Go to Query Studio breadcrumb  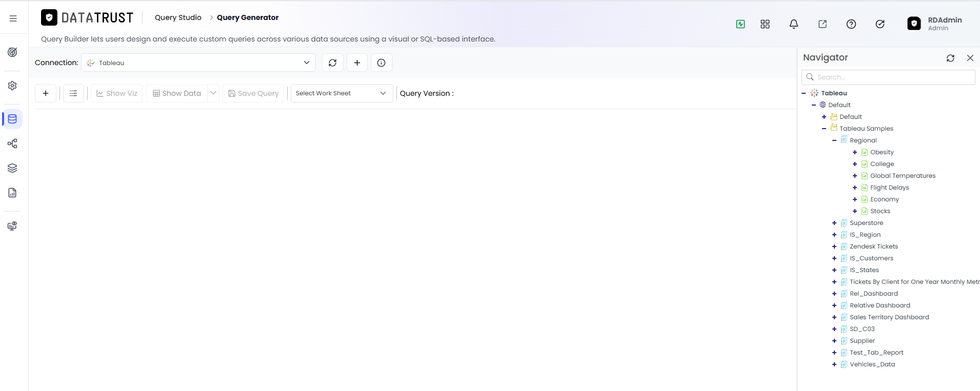[x=178, y=17]
